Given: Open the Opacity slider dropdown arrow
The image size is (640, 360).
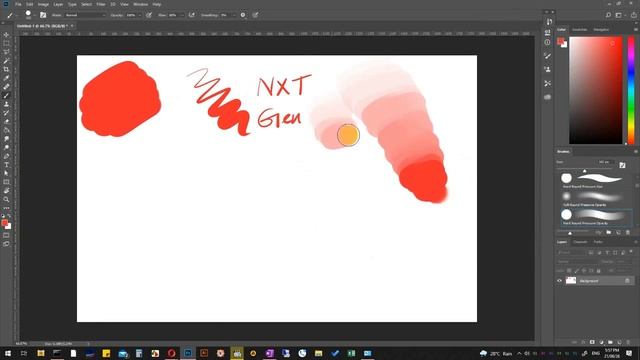Looking at the screenshot, I should click(x=140, y=15).
